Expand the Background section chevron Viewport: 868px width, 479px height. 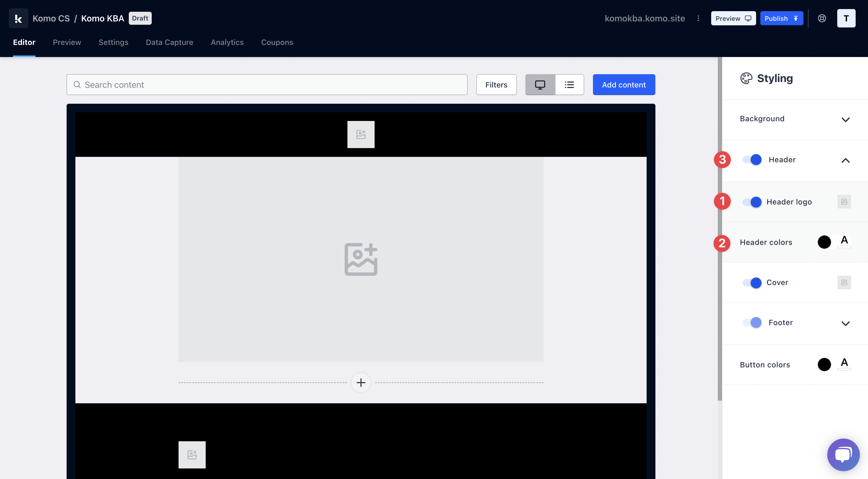[x=845, y=119]
